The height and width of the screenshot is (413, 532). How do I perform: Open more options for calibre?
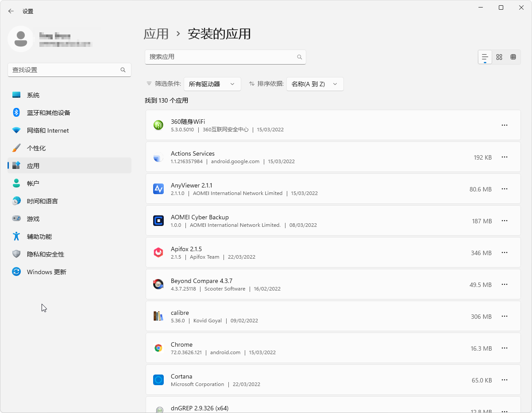click(505, 316)
